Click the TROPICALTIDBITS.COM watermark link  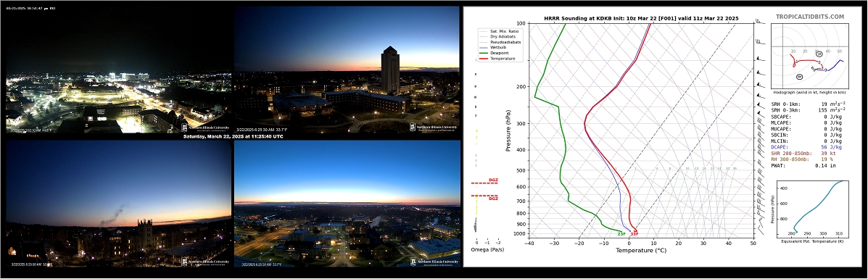pyautogui.click(x=809, y=17)
